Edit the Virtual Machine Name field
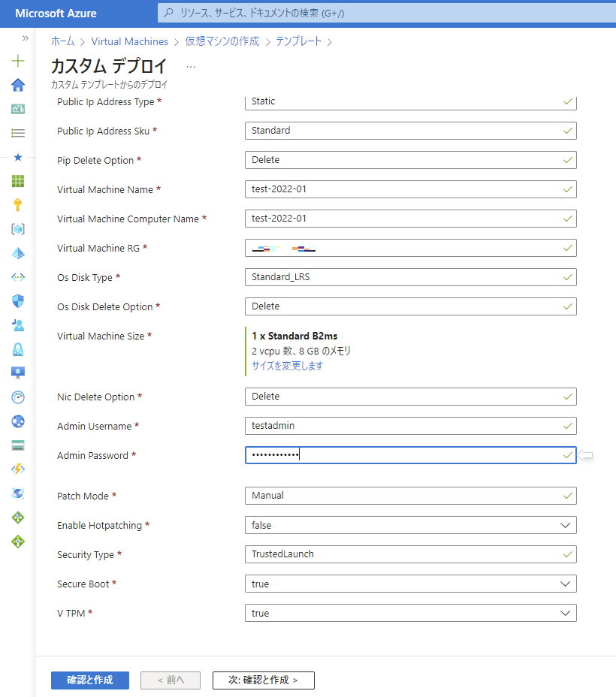This screenshot has width=616, height=697. pyautogui.click(x=411, y=189)
